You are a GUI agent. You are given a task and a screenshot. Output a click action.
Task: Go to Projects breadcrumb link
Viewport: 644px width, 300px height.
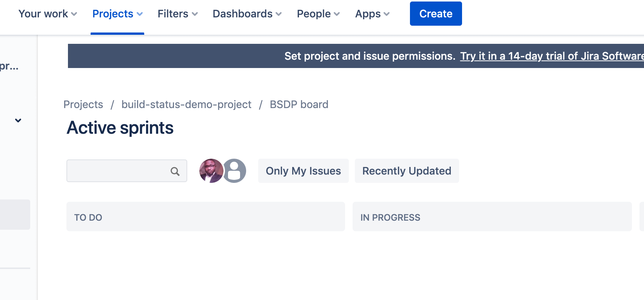(83, 104)
